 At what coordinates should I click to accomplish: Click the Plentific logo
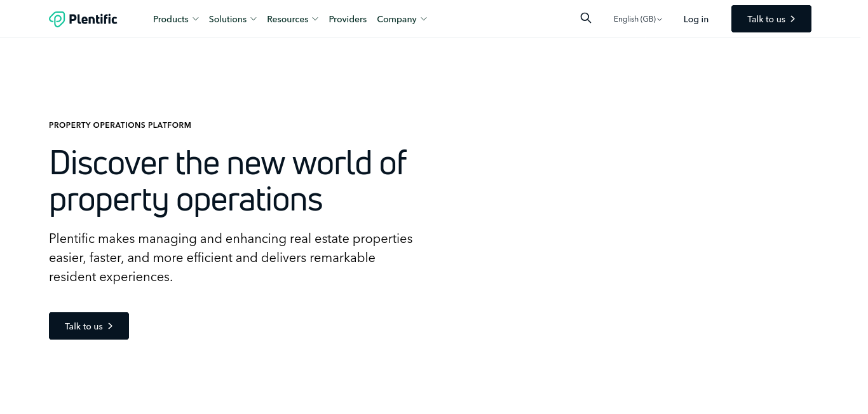pos(83,19)
